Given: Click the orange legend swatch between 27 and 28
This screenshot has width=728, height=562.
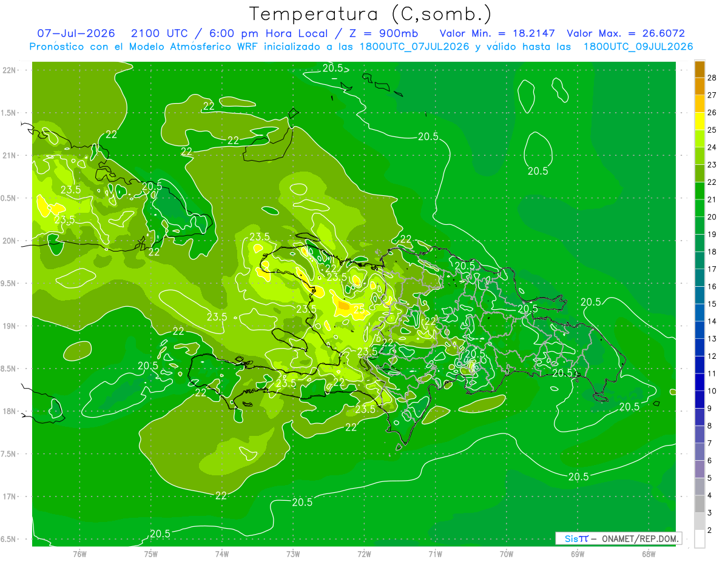Looking at the screenshot, I should pos(699,86).
